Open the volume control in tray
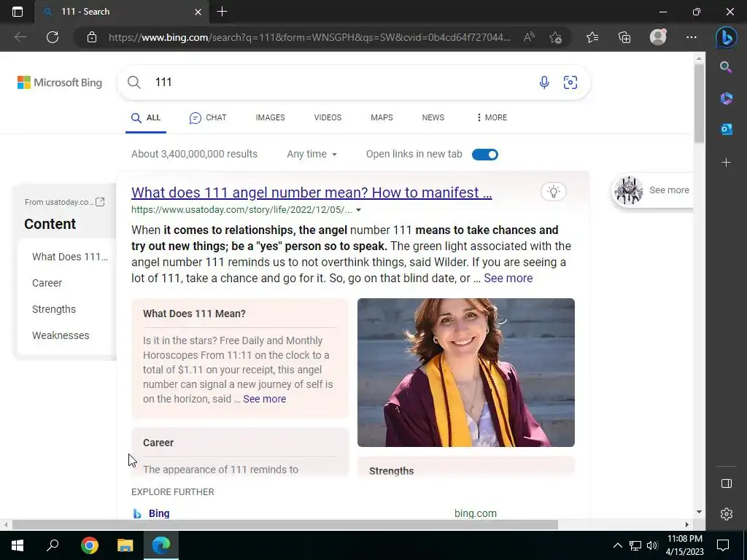 [x=652, y=545]
